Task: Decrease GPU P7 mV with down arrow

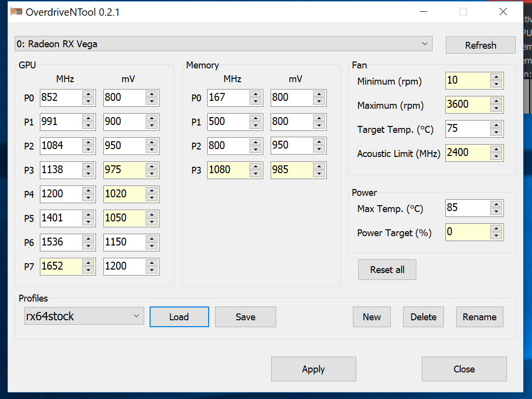Action: (x=152, y=270)
